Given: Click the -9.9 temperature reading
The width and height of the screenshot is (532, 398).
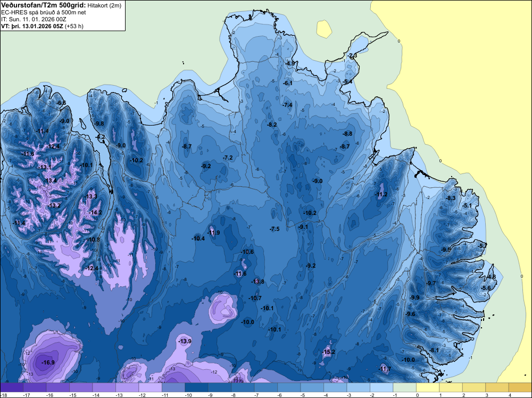Looking at the screenshot, I should click(414, 297).
